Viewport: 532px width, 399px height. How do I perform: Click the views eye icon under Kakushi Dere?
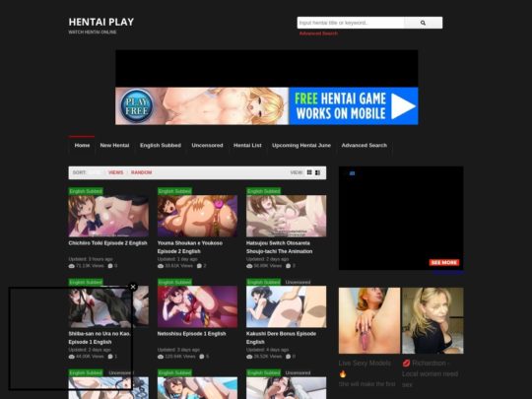click(249, 357)
